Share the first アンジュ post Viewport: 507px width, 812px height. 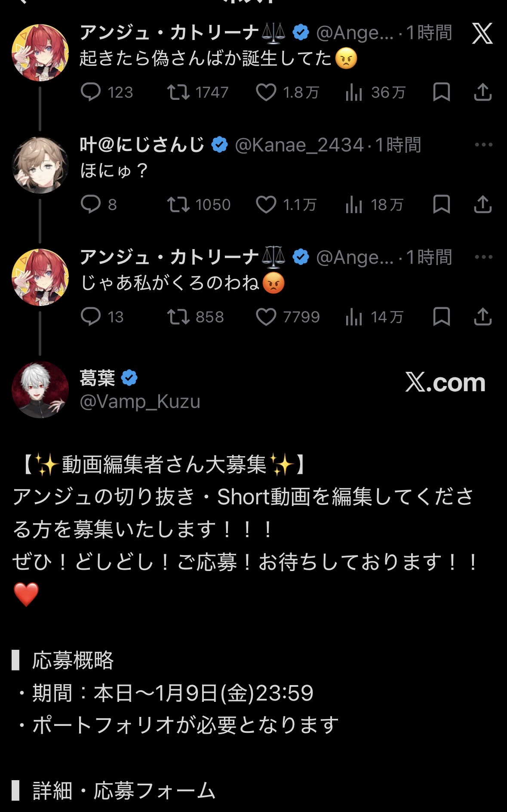[482, 92]
